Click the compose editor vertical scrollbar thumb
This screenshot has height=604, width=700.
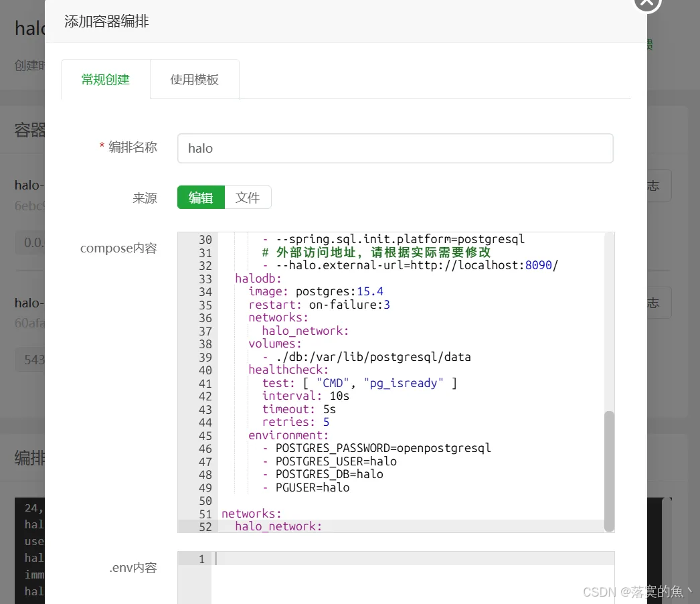point(609,471)
